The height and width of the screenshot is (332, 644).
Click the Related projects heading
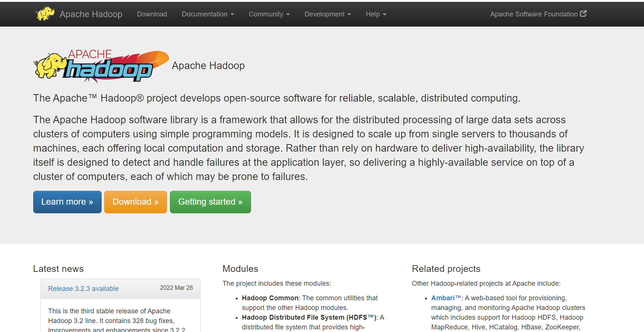pyautogui.click(x=446, y=269)
